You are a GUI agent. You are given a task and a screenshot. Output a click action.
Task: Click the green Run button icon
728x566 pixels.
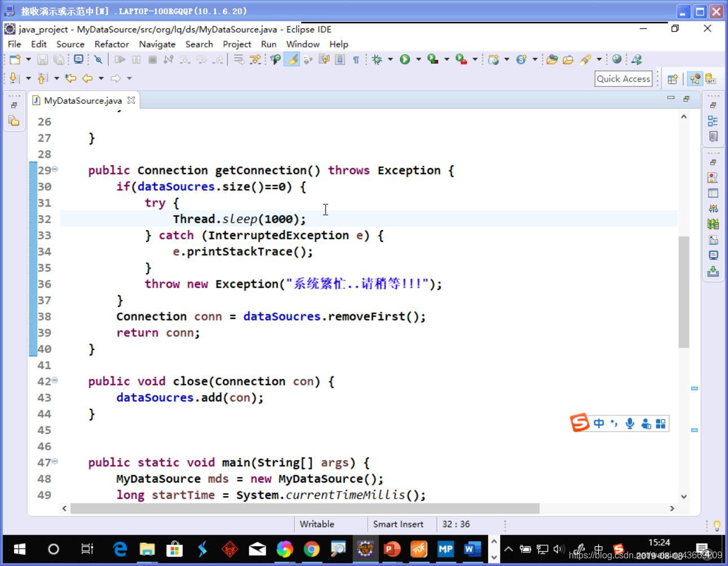click(x=405, y=59)
